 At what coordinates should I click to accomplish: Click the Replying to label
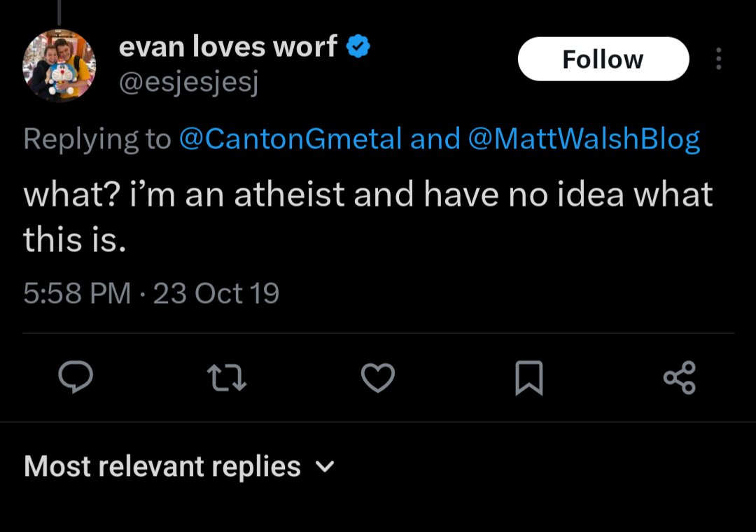pyautogui.click(x=97, y=139)
